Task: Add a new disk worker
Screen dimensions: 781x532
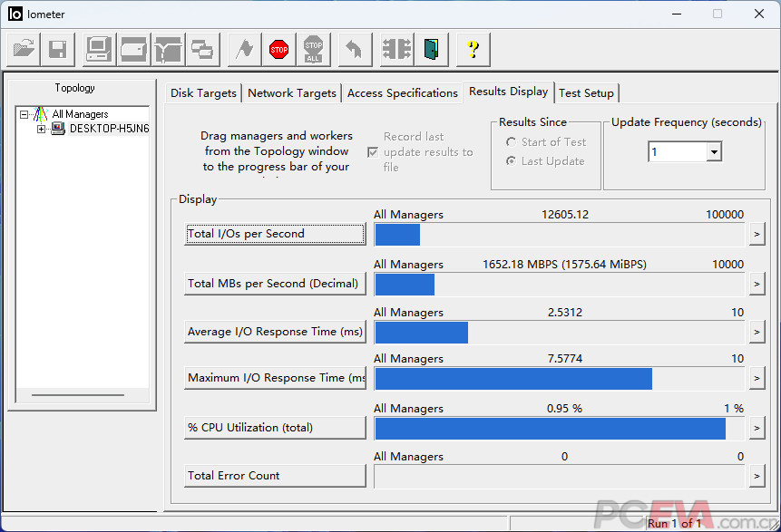Action: (x=133, y=49)
